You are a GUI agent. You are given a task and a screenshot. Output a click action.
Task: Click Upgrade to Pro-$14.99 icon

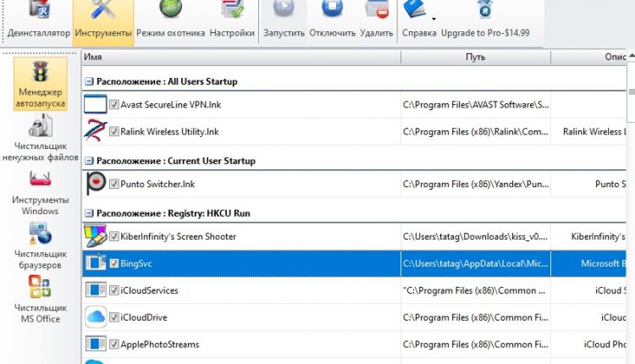pyautogui.click(x=485, y=9)
